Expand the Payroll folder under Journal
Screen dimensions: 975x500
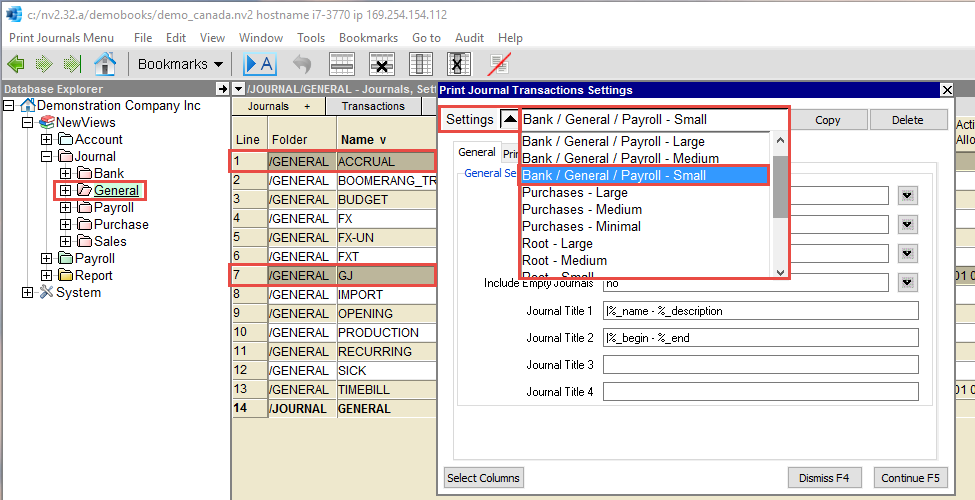[x=66, y=207]
